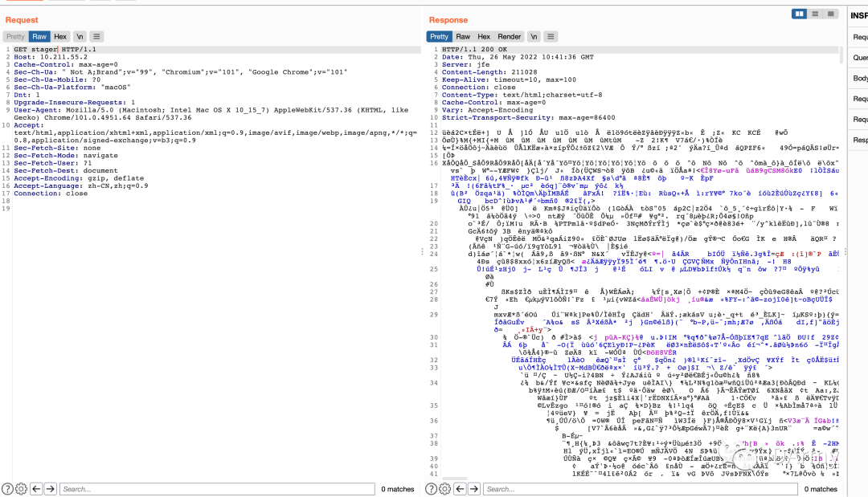Click 'Content-Length: 211028' header
Screen dimensions: 868x497
click(489, 72)
